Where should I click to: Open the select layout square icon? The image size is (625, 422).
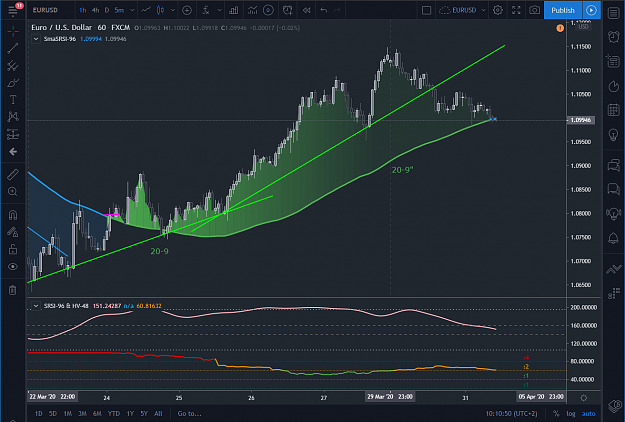click(426, 10)
